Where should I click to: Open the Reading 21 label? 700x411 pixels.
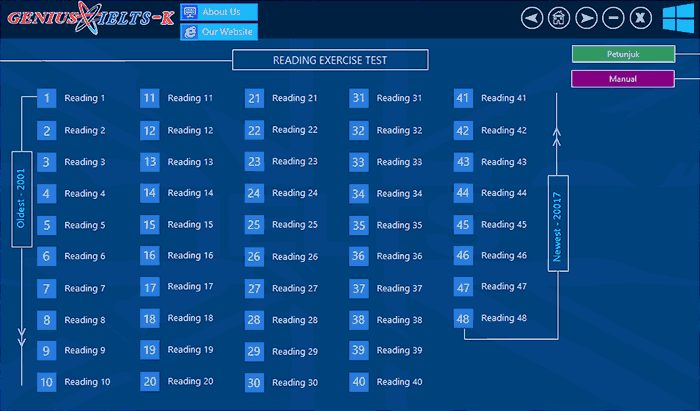[x=295, y=98]
